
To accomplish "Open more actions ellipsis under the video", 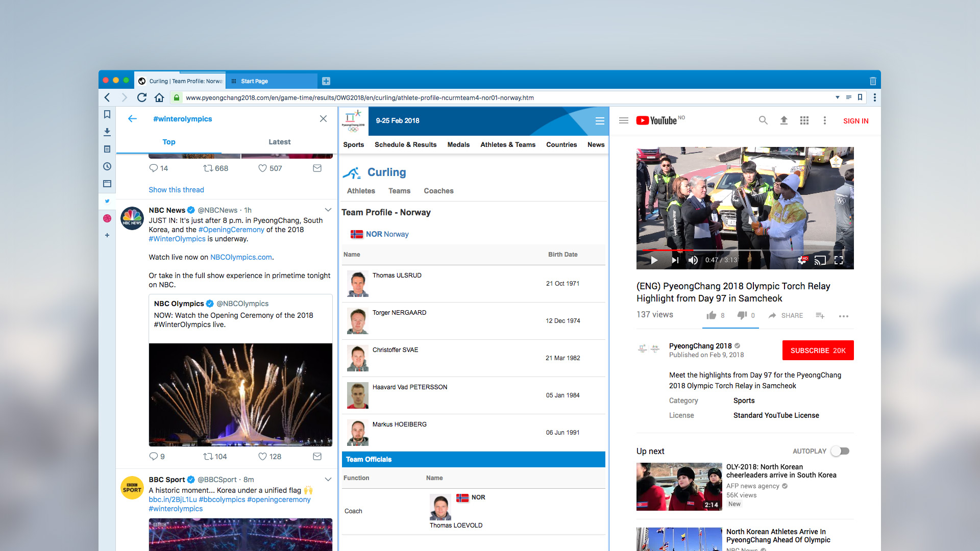I will click(843, 316).
